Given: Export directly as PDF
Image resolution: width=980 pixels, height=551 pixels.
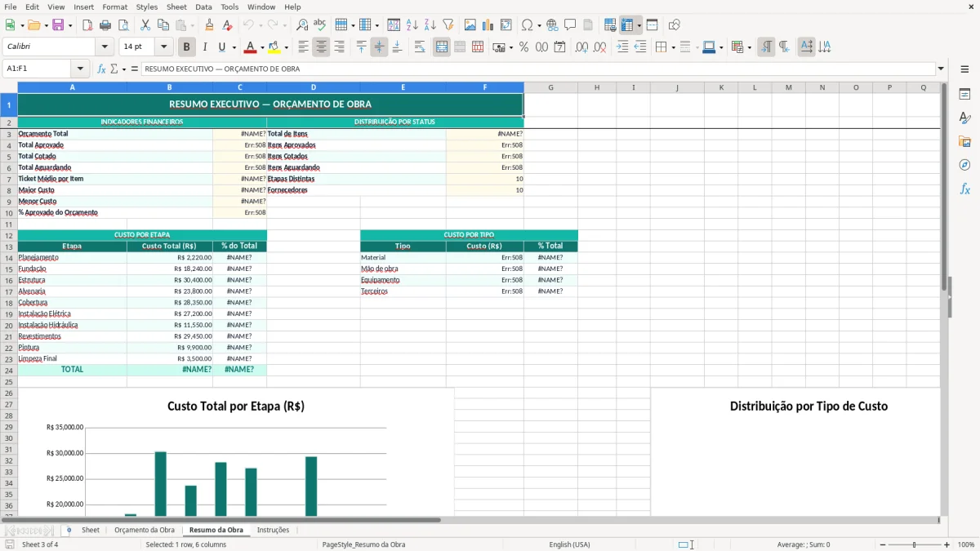Looking at the screenshot, I should (87, 25).
